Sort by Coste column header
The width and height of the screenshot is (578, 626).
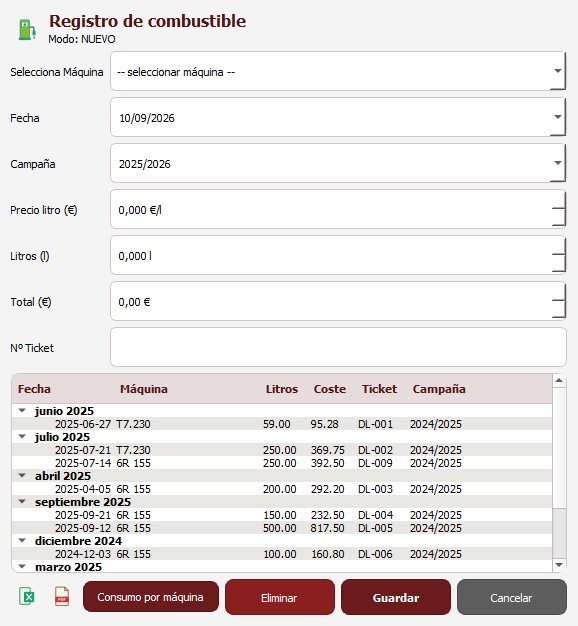coord(330,389)
